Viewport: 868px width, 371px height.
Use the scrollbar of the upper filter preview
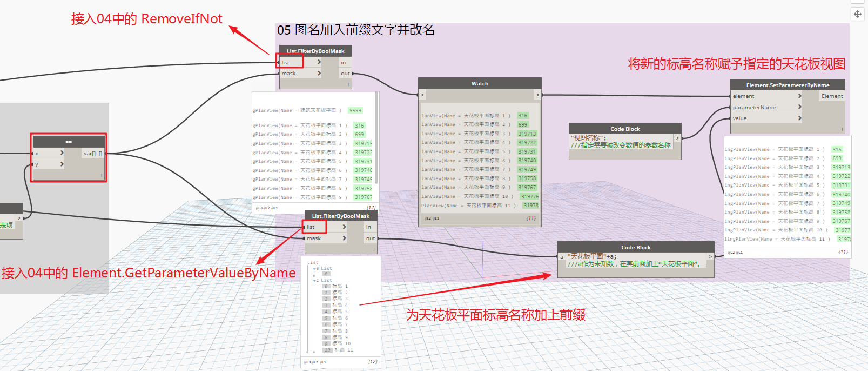tap(376, 138)
